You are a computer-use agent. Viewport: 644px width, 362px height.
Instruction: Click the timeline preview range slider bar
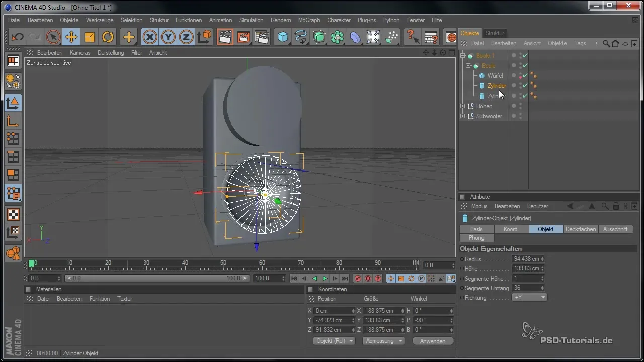[x=157, y=278]
